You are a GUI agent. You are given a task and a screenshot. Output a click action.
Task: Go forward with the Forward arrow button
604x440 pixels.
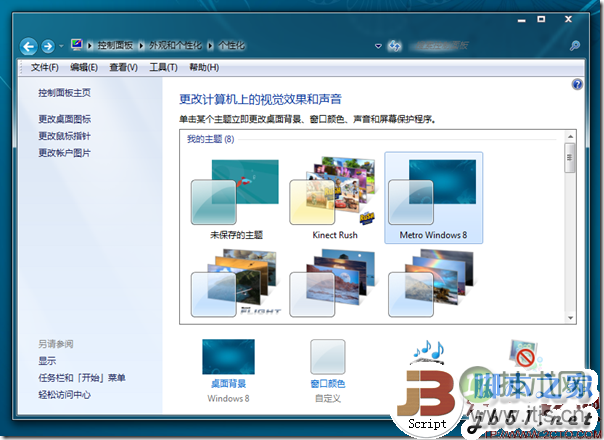[48, 47]
